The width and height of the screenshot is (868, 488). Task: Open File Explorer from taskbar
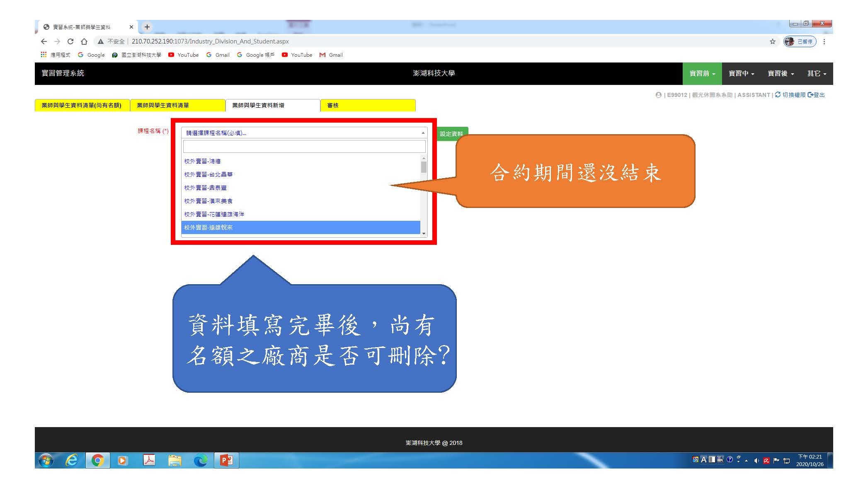[x=175, y=460]
